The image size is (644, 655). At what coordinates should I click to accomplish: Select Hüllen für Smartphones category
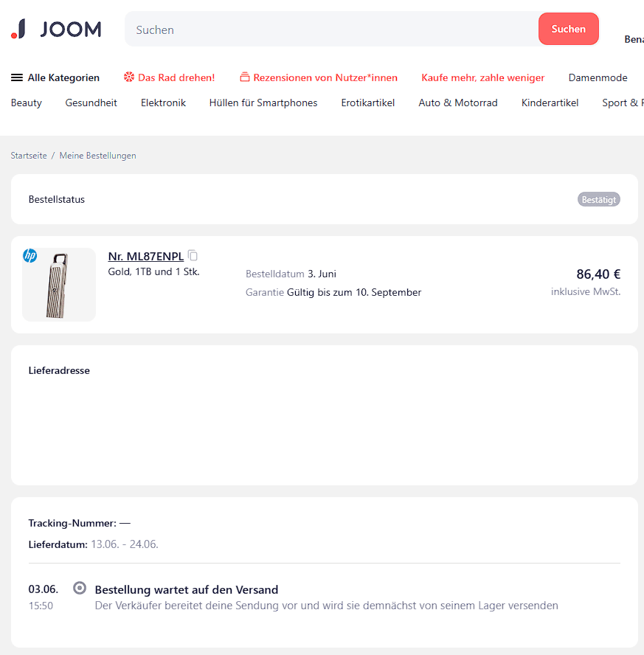coord(263,103)
